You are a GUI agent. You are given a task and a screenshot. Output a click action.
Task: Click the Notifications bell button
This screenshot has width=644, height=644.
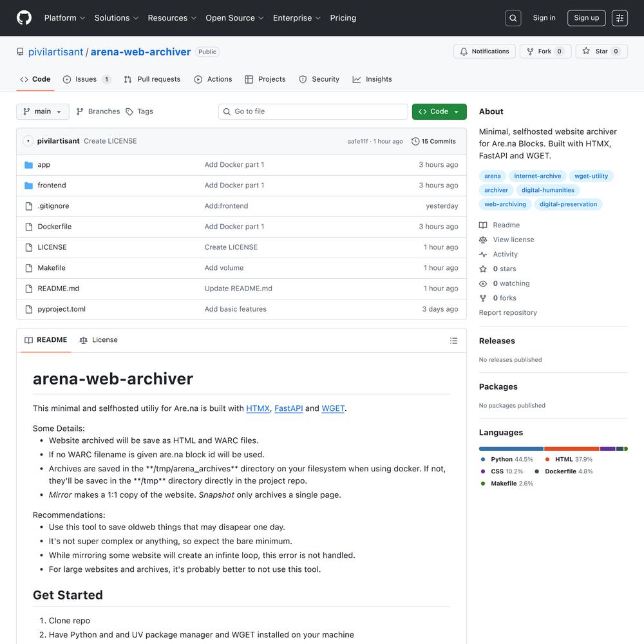(484, 52)
